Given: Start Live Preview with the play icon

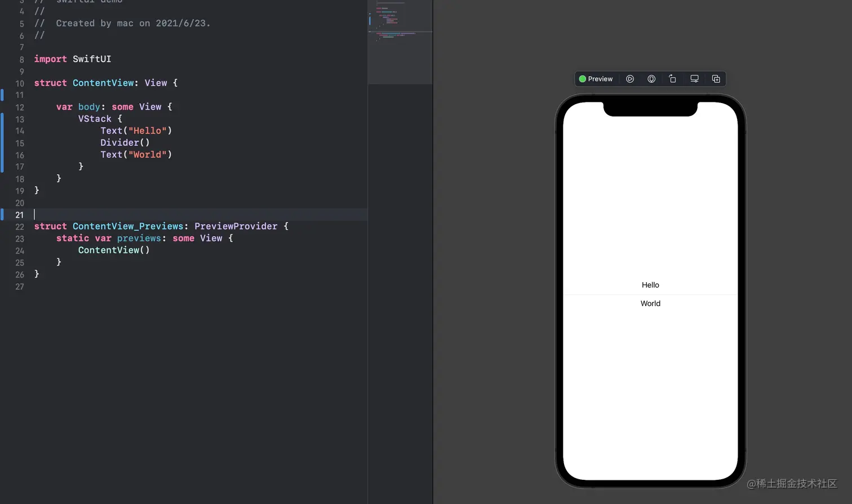Looking at the screenshot, I should [x=630, y=79].
